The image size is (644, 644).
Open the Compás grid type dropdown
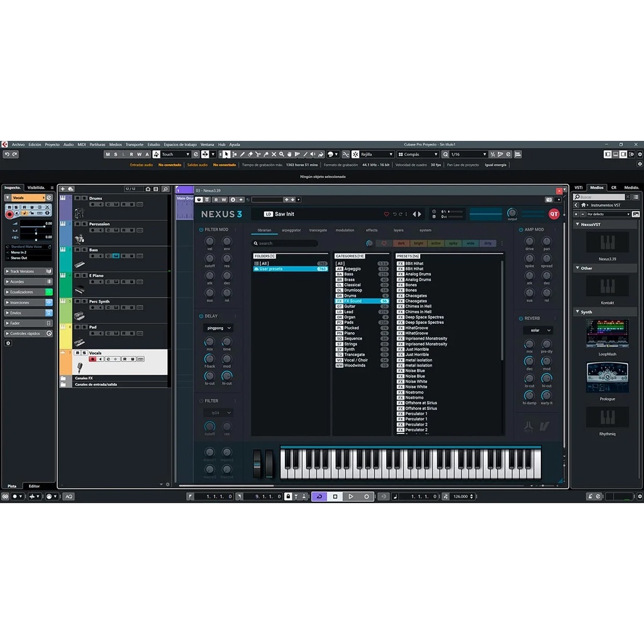(418, 155)
